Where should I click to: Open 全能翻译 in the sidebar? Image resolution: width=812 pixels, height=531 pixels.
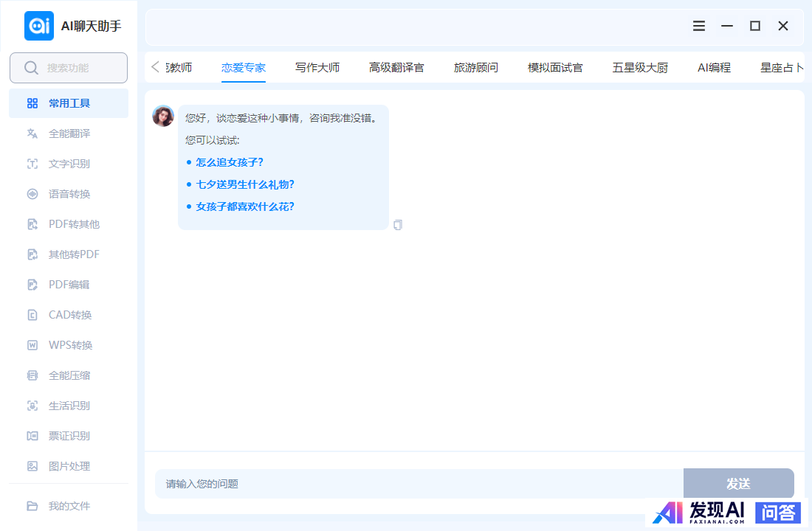[x=69, y=133]
